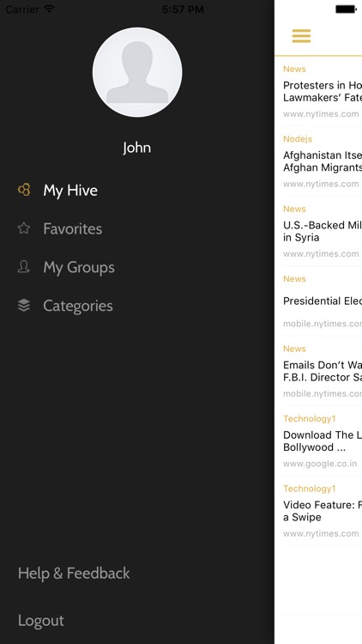Open Help & Feedback
This screenshot has height=644, width=362.
click(x=74, y=573)
